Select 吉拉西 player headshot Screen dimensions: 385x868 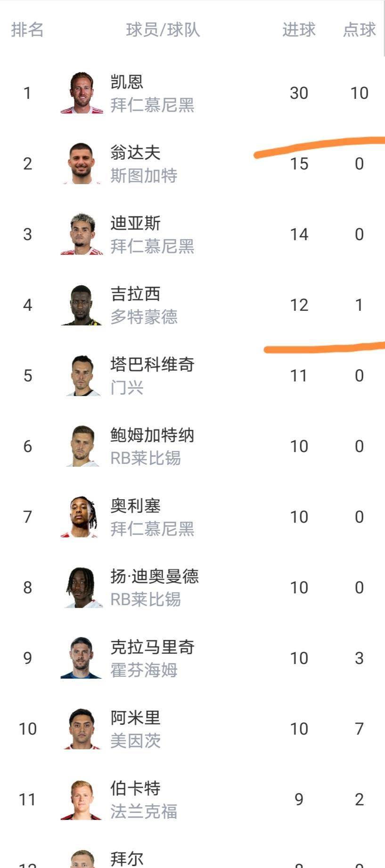tap(82, 305)
